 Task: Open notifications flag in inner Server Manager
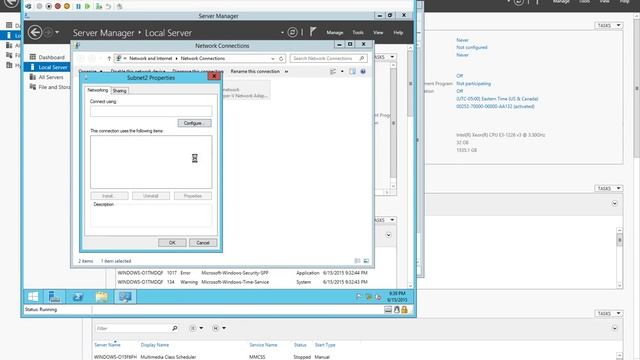click(x=313, y=32)
